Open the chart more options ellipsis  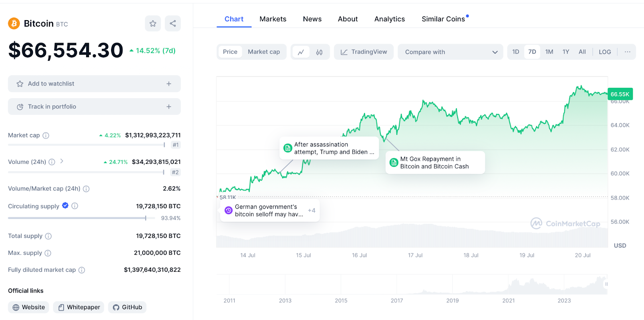[627, 52]
